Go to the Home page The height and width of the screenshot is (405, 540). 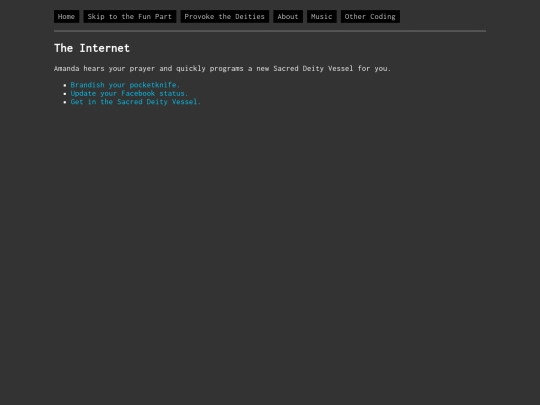(x=66, y=17)
